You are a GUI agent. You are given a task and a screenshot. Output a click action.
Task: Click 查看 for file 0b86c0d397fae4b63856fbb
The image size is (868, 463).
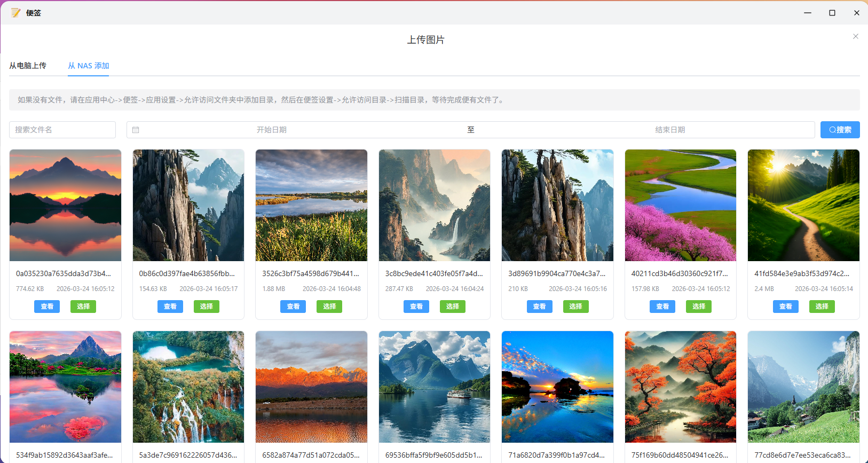pos(170,307)
